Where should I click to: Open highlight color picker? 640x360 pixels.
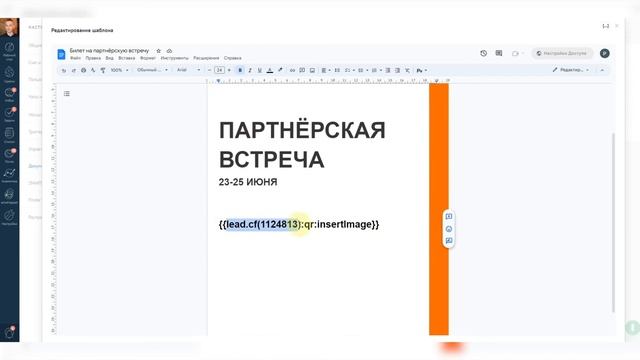[x=280, y=70]
